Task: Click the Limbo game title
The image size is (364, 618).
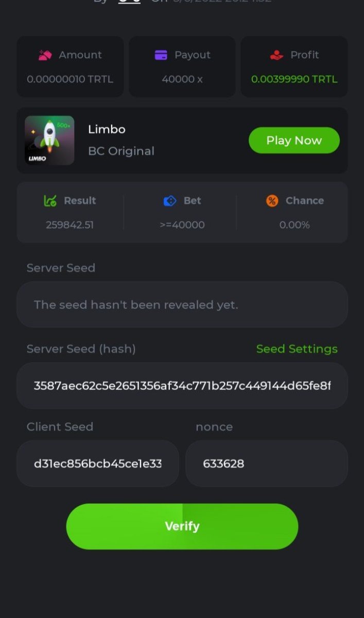Action: (107, 129)
